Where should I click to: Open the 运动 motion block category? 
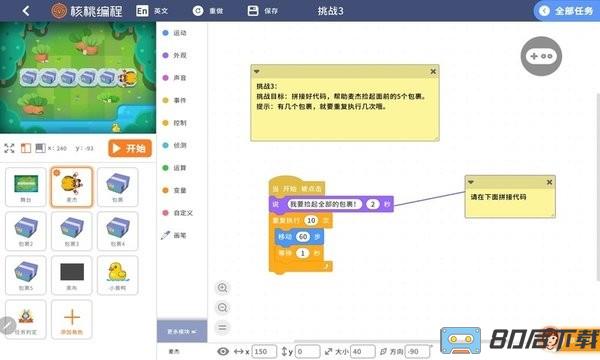click(175, 33)
